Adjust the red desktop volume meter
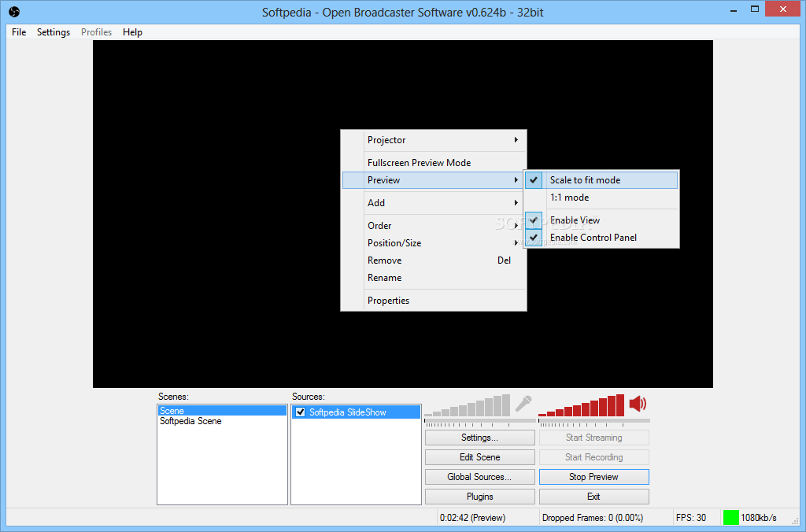This screenshot has height=532, width=806. (x=581, y=407)
